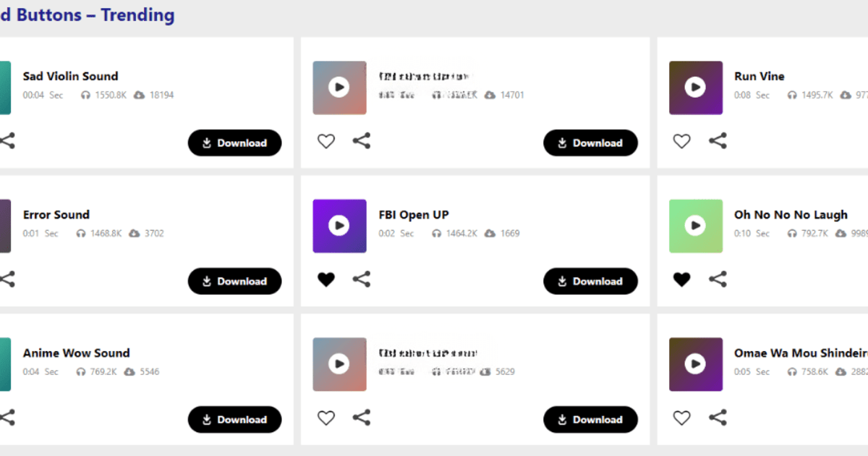Share the Run Vine sound

(718, 140)
